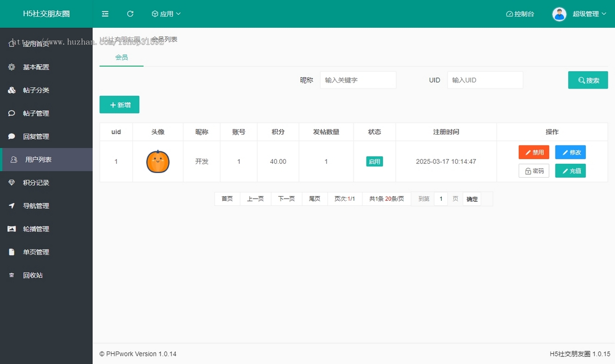Viewport: 615px width, 364px height.
Task: Open the 控制台 dashboard icon link
Action: (520, 14)
